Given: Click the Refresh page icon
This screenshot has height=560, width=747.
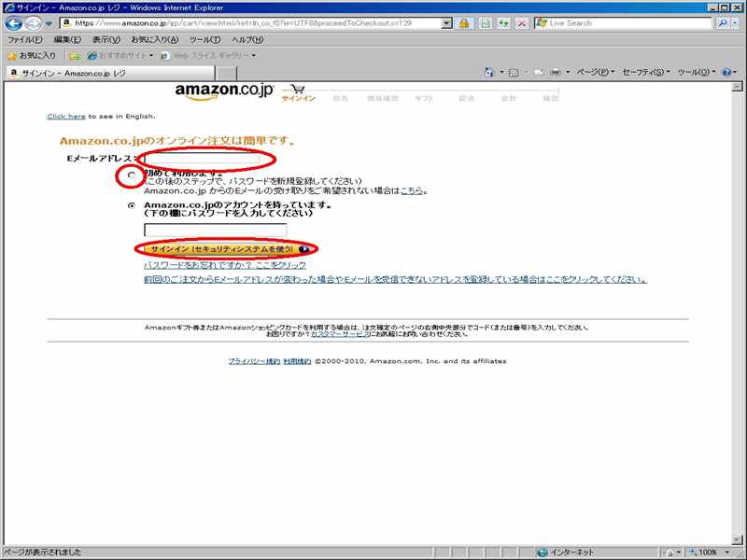Looking at the screenshot, I should coord(503,23).
